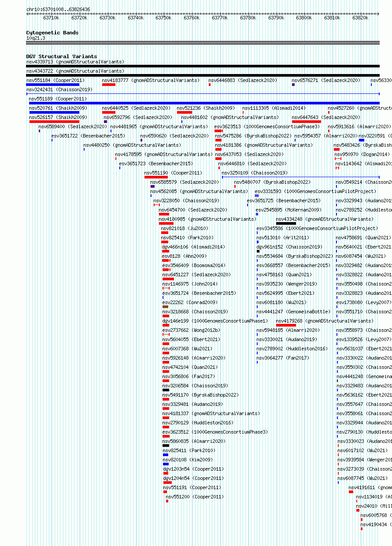Open esv8128 (Ahn2009) variant
This screenshot has height=546, width=392.
[x=184, y=256]
